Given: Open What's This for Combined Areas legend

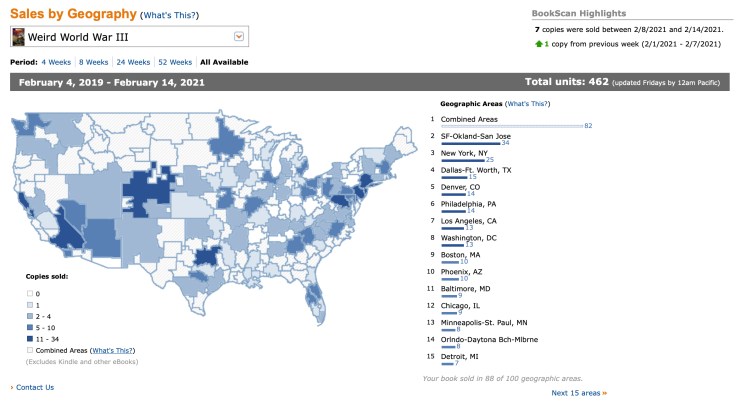Looking at the screenshot, I should 112,351.
